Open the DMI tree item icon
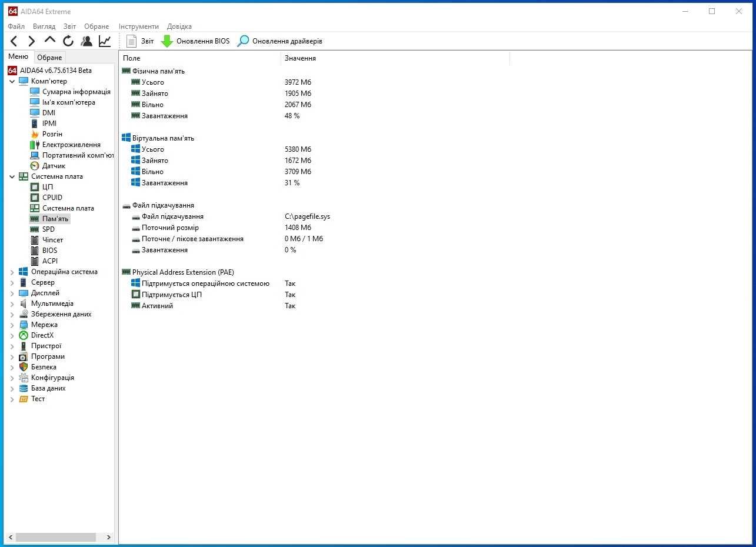 pyautogui.click(x=35, y=113)
